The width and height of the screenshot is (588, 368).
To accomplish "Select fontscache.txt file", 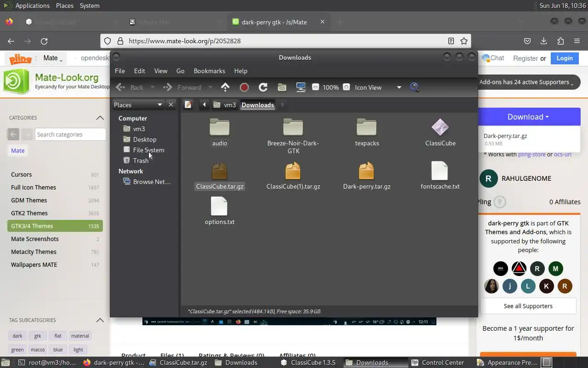I will (440, 176).
